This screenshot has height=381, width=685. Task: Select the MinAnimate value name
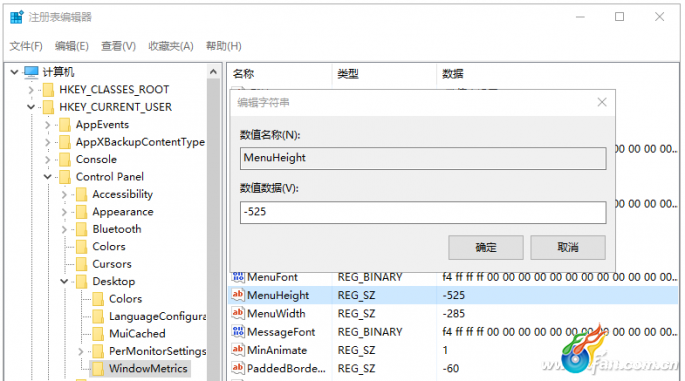[x=277, y=350]
